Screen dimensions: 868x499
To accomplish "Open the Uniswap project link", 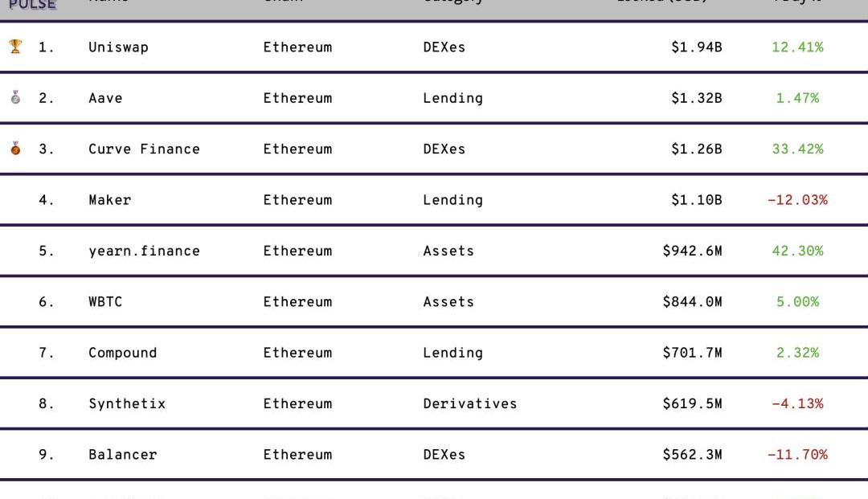I will pyautogui.click(x=118, y=47).
